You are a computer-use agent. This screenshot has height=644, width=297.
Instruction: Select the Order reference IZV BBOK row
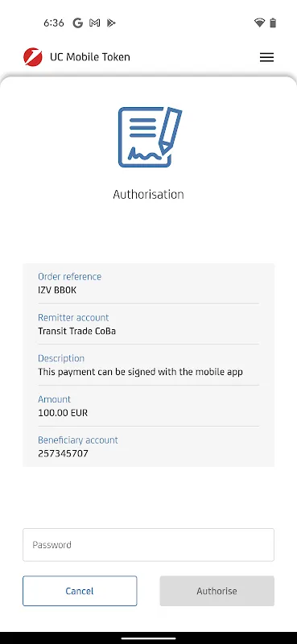coord(148,283)
